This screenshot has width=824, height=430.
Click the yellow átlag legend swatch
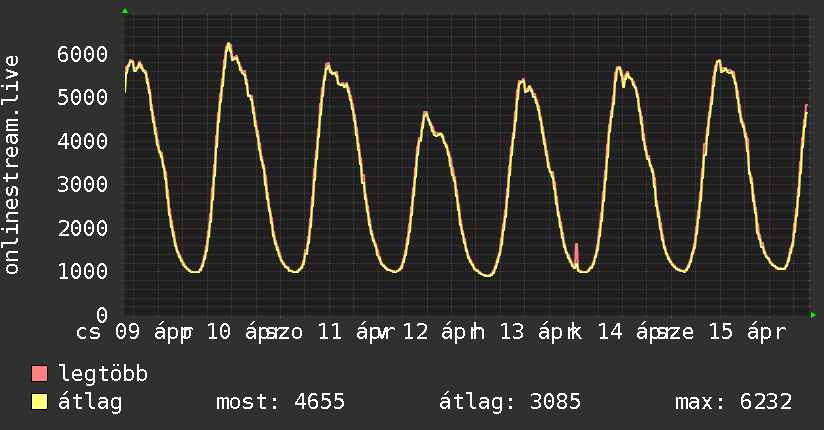39,402
